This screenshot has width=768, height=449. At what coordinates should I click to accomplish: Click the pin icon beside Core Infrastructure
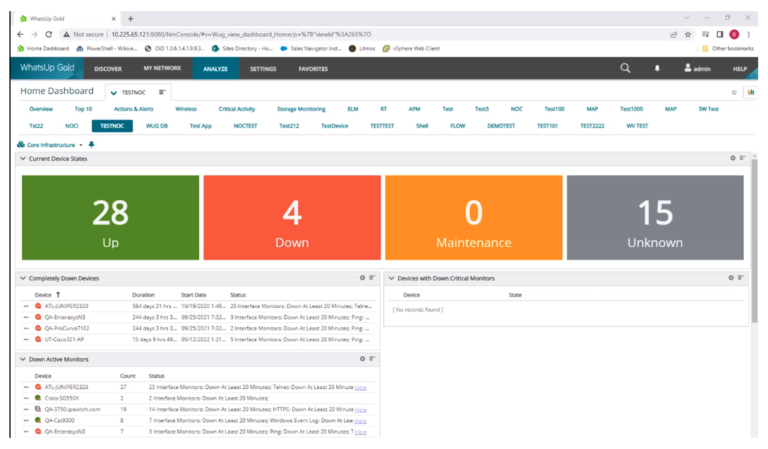click(x=92, y=144)
